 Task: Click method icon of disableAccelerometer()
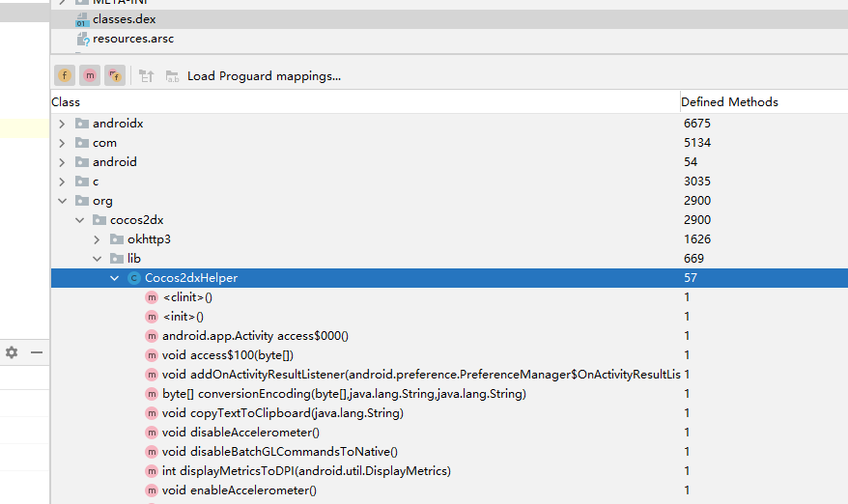click(152, 433)
